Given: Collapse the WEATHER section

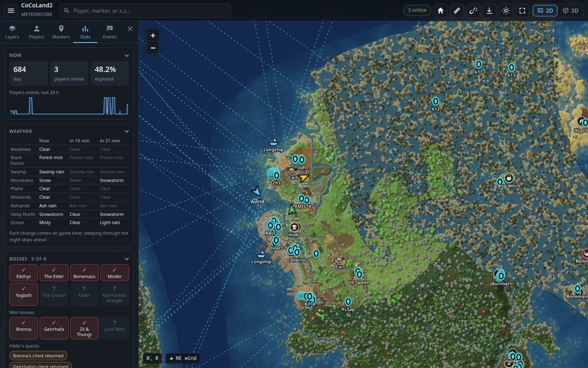Looking at the screenshot, I should [127, 132].
